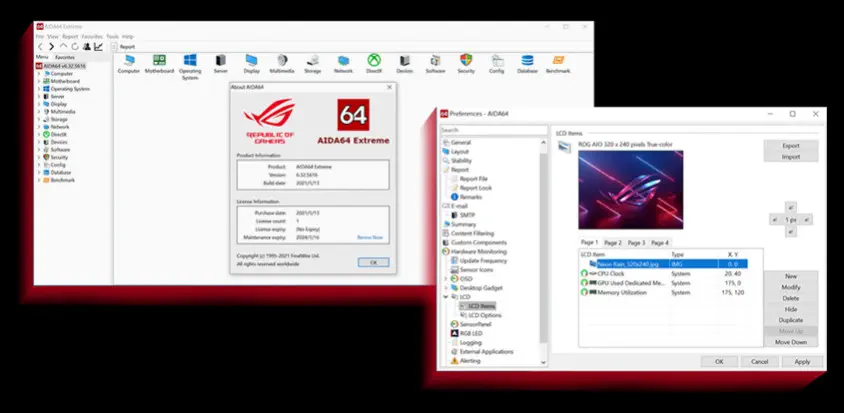Expand the Computer node in tree
Viewport: 844px width, 413px height.
[x=39, y=73]
